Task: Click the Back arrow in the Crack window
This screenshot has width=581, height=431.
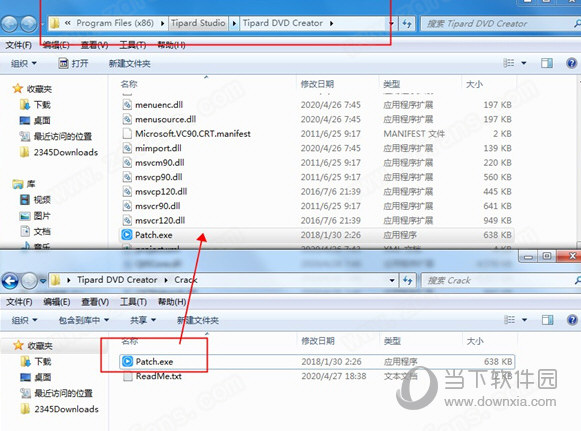Action: (10, 281)
